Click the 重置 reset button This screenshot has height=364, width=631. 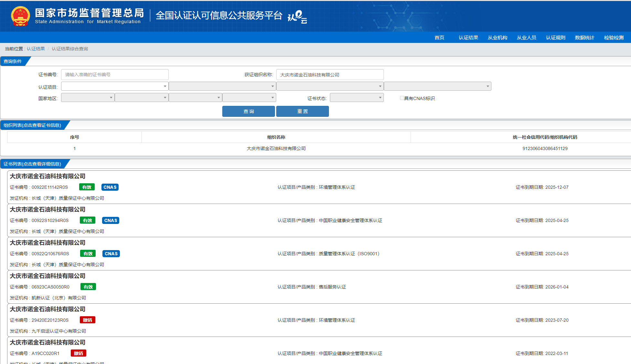click(x=302, y=111)
